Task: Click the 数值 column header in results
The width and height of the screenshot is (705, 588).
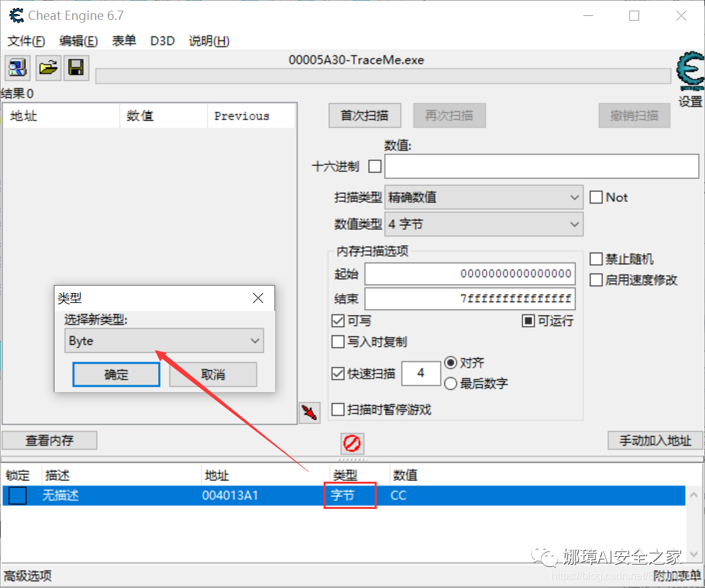Action: click(163, 116)
